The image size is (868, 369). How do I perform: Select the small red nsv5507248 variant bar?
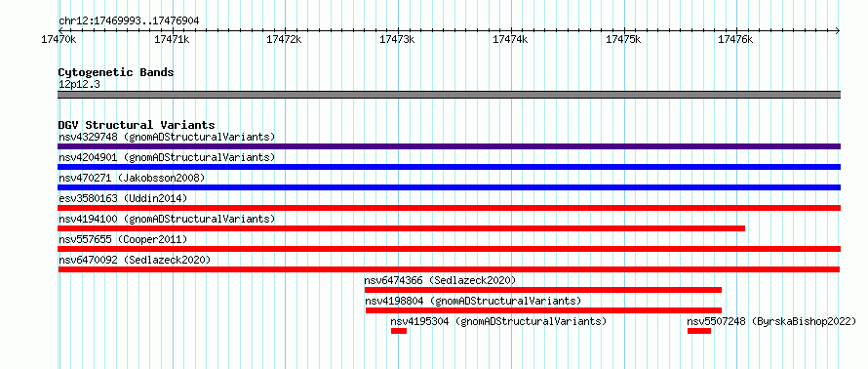coord(699,331)
